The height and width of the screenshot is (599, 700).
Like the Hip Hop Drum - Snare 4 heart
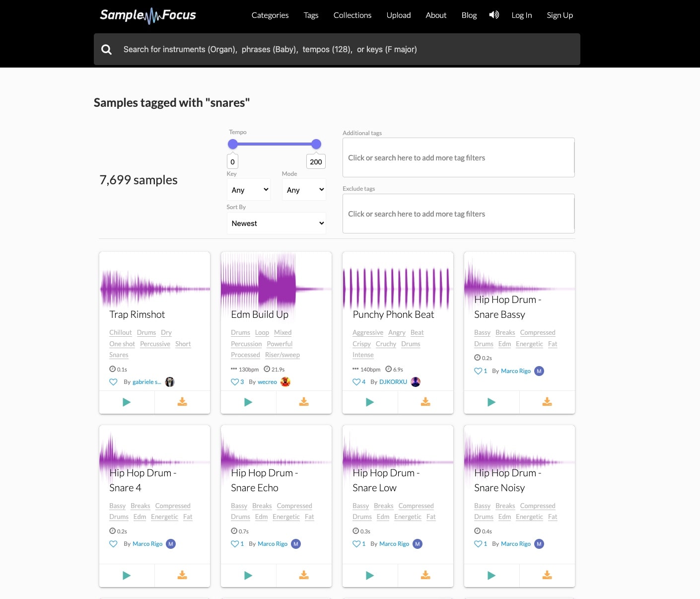pyautogui.click(x=113, y=544)
